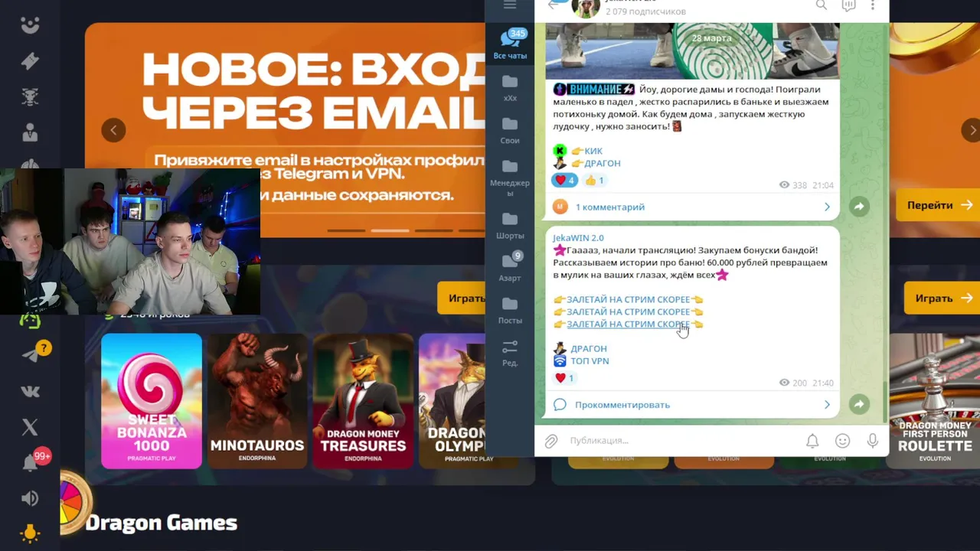Open notifications bell with 99+ badge
The image size is (980, 551).
point(30,463)
